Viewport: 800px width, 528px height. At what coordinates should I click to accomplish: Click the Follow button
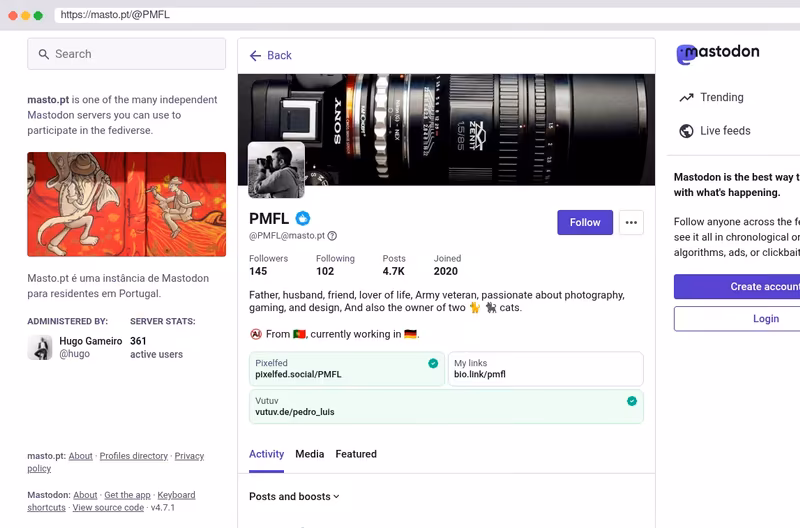(x=585, y=222)
